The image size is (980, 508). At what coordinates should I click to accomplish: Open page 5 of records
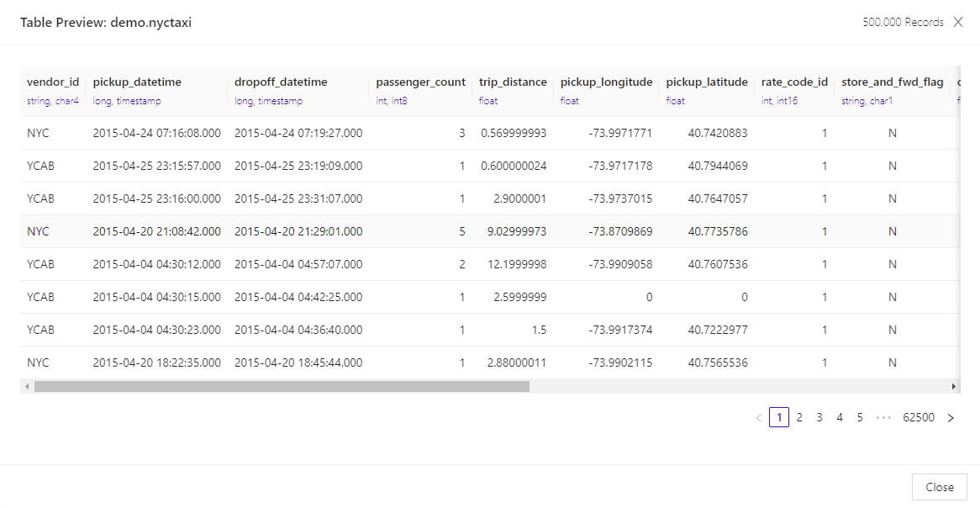(x=859, y=416)
